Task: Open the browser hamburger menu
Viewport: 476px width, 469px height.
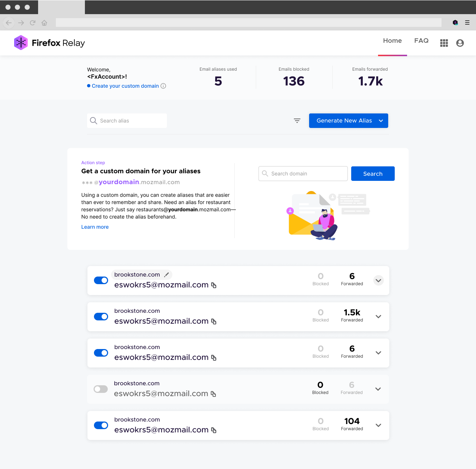Action: [x=467, y=22]
